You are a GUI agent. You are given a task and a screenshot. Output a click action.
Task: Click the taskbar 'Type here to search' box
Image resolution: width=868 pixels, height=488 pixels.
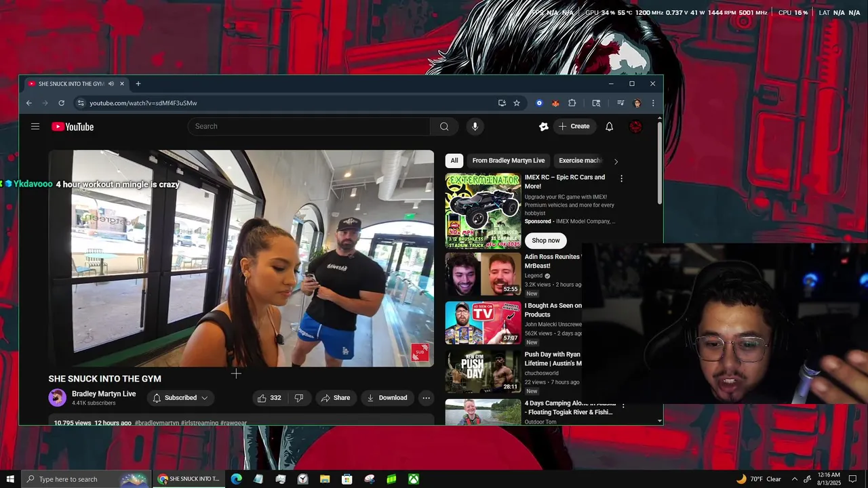point(86,479)
